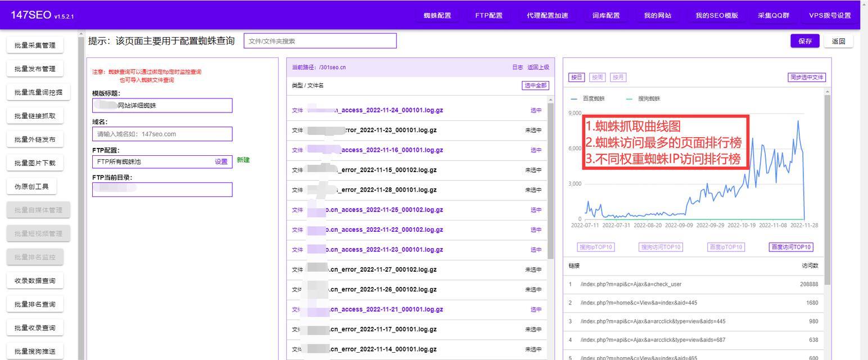Open 采集QQ群 in the top menu
The image size is (868, 360).
[x=774, y=15]
